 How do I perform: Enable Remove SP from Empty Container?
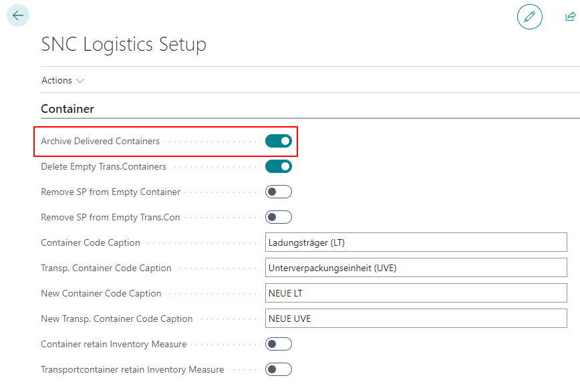pyautogui.click(x=279, y=192)
